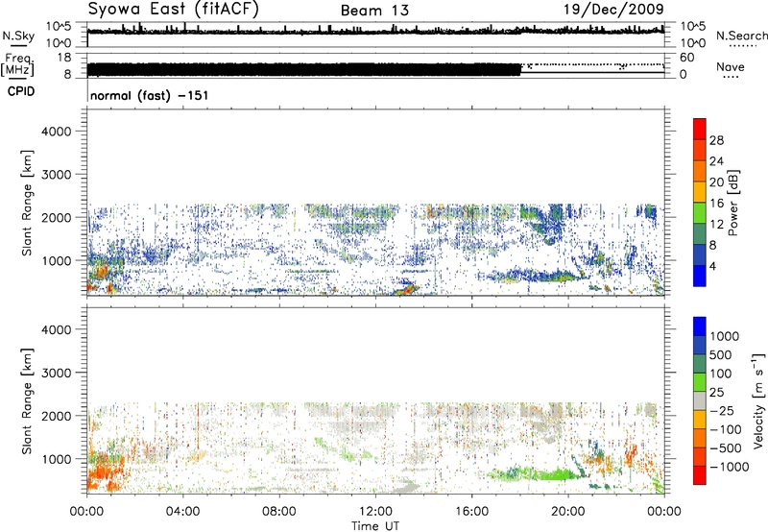This screenshot has height=532, width=768.
Task: Select the "N.Search" legend label
Action: tap(741, 36)
